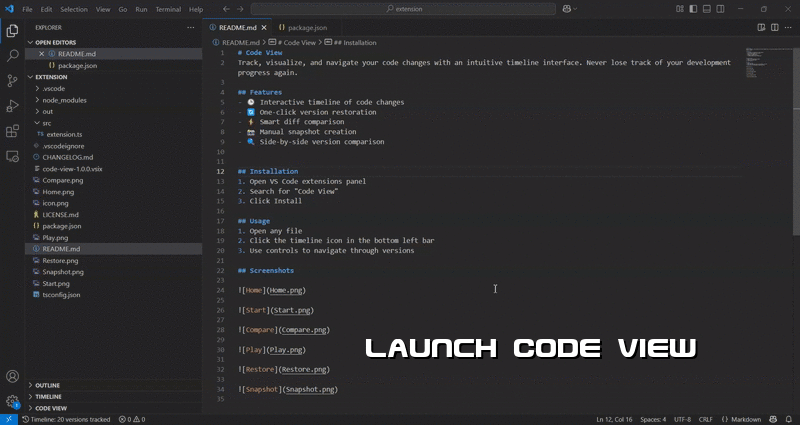The height and width of the screenshot is (425, 800).
Task: Open Snapshot.png in the explorer
Action: point(114,272)
